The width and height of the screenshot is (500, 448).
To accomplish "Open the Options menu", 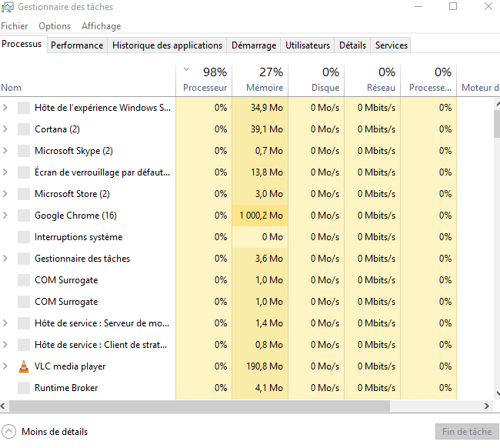I will coord(55,26).
